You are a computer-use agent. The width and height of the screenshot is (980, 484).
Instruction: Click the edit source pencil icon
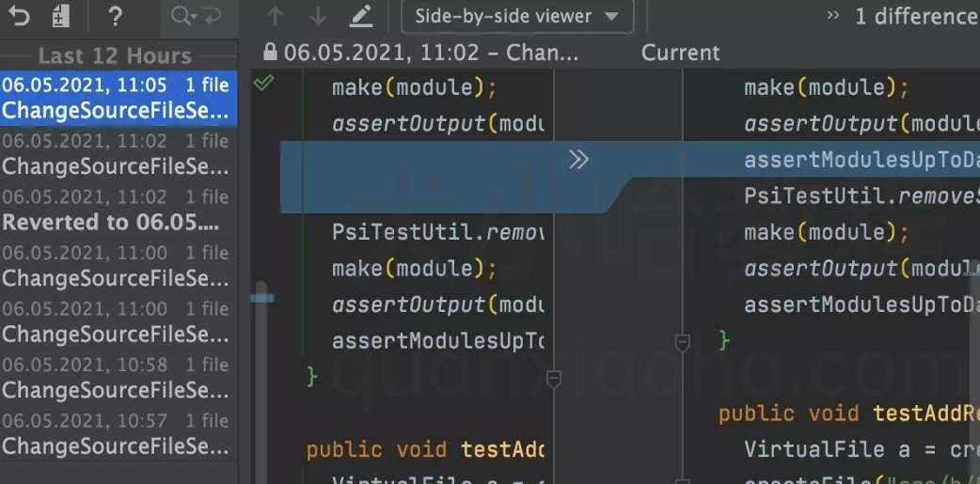pos(360,16)
